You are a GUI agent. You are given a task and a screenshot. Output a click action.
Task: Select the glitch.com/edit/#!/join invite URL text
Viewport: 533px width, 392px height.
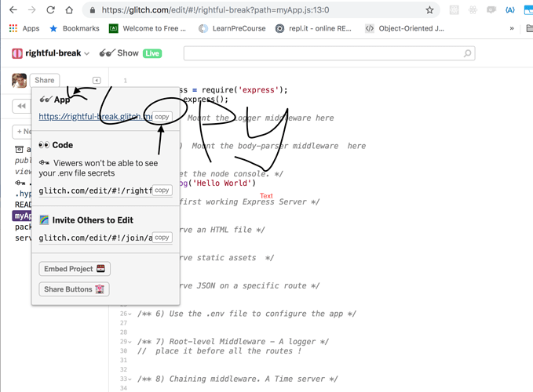tap(95, 238)
